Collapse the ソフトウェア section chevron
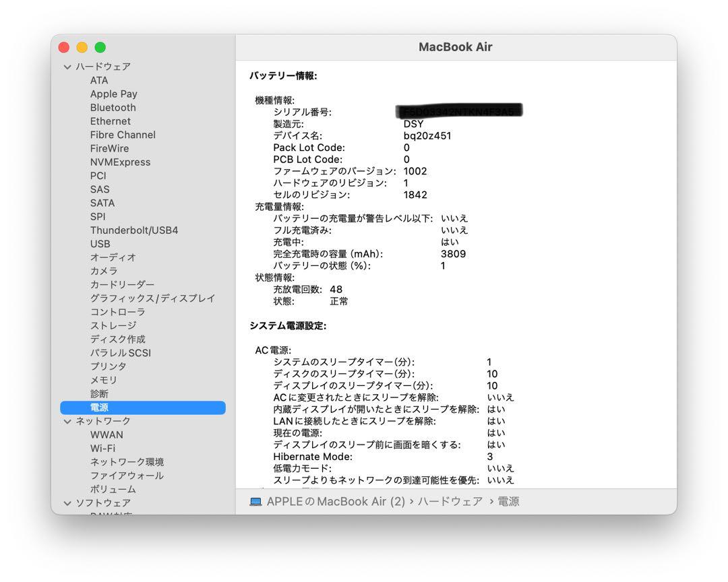 68,503
